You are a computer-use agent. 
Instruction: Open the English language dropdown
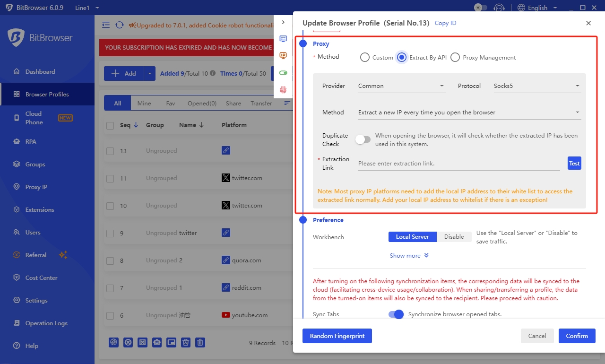(537, 8)
